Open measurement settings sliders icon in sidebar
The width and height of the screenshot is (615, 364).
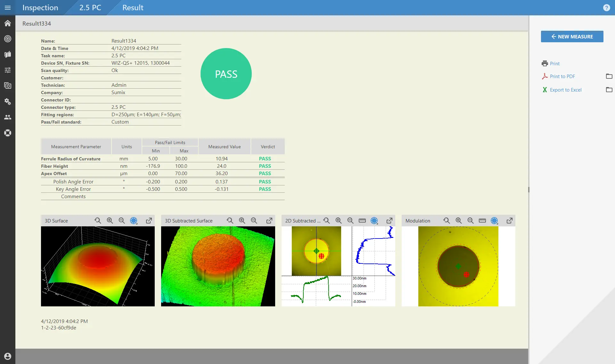(x=8, y=70)
